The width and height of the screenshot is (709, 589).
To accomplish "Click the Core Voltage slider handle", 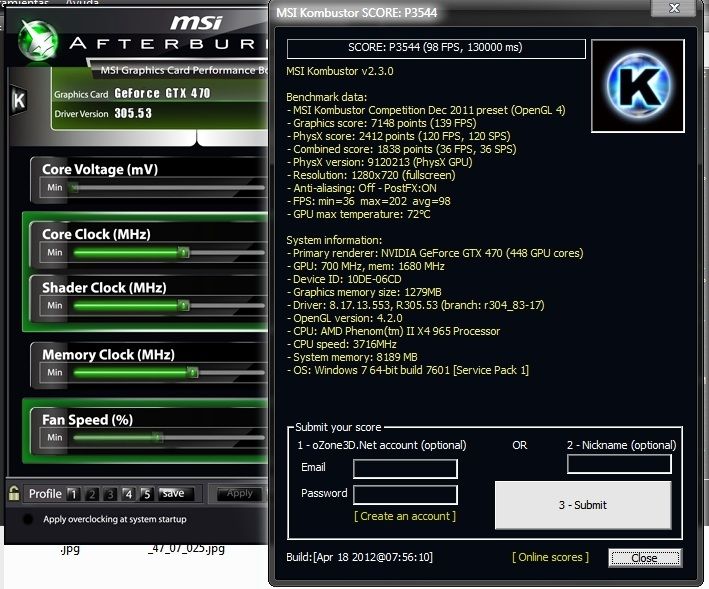I will (x=74, y=188).
